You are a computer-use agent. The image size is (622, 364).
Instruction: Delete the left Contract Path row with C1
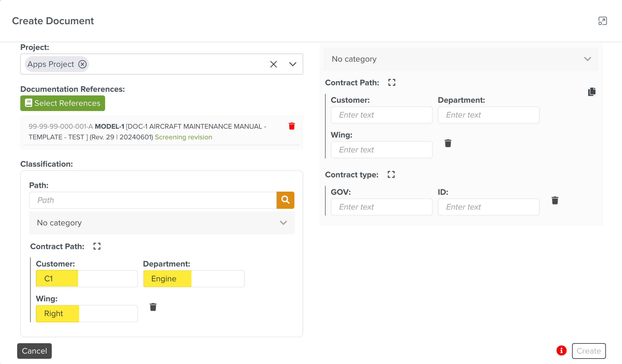coord(153,307)
